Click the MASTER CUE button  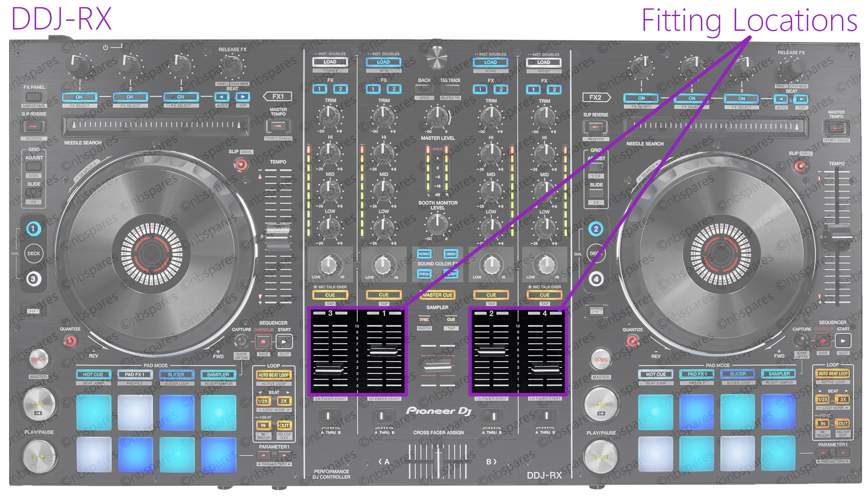pos(437,295)
